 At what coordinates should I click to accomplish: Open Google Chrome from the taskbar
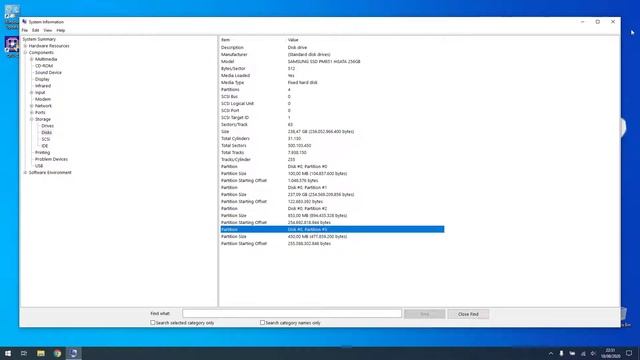click(x=57, y=353)
